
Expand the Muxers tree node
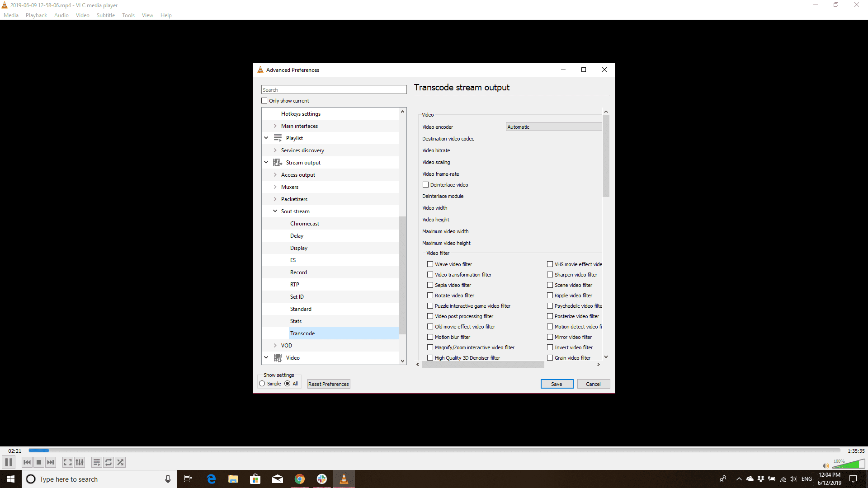(275, 187)
